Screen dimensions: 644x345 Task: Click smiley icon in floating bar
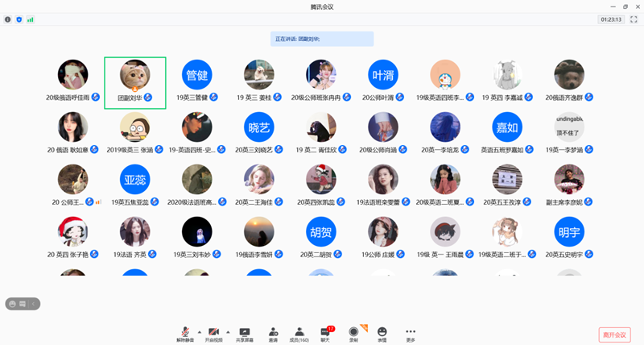pos(14,304)
